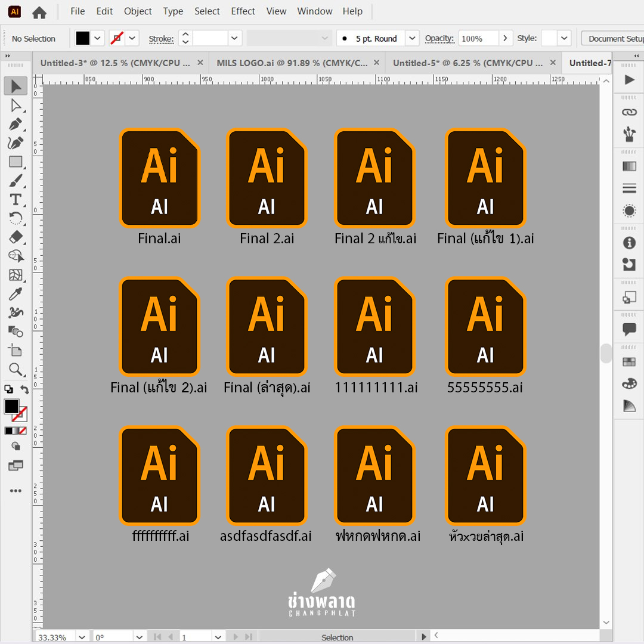Select the Eraser tool
644x644 pixels.
click(x=16, y=237)
